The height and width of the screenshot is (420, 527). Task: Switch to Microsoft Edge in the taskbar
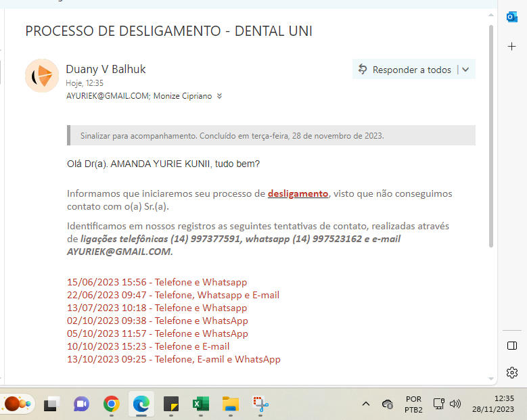(x=141, y=404)
